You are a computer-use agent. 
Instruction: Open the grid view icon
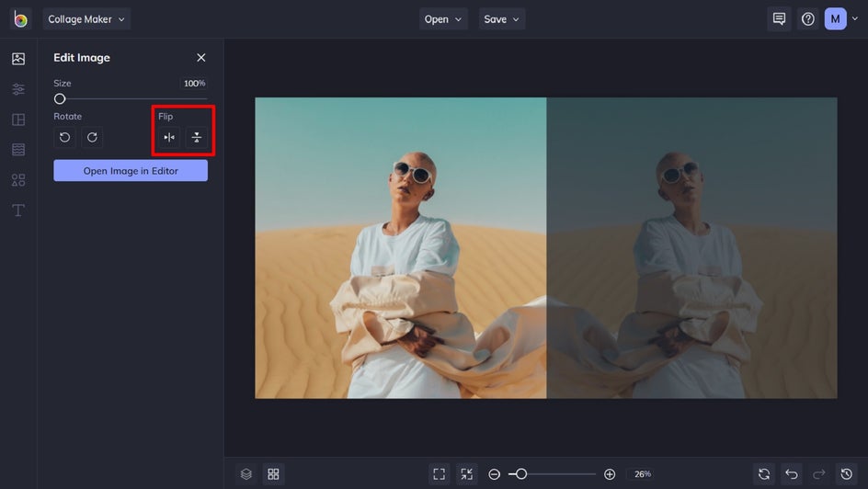point(273,474)
